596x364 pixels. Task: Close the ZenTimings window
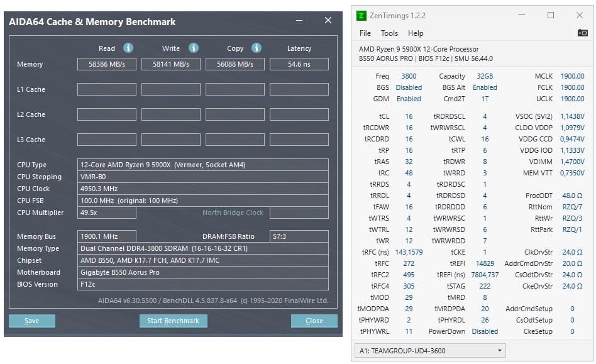coord(579,15)
